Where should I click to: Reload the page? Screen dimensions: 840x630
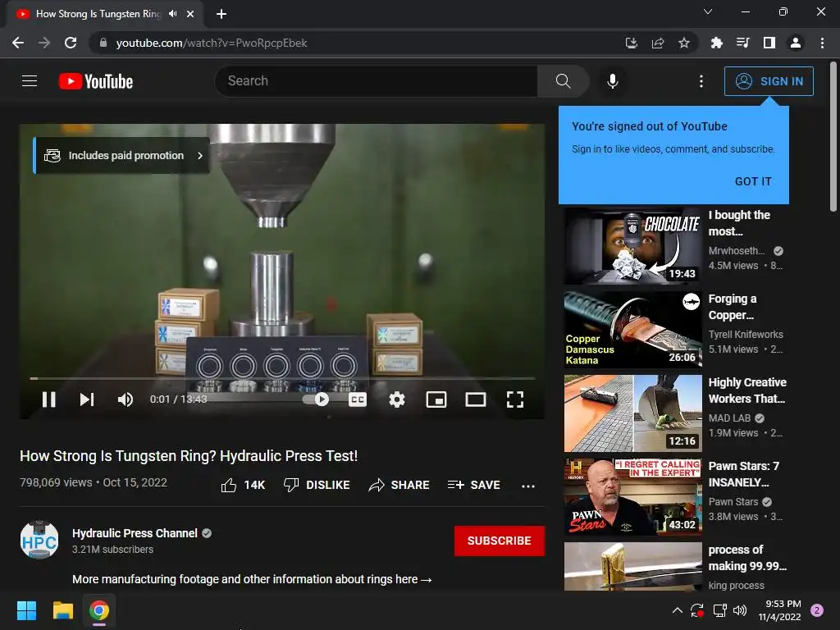[71, 43]
